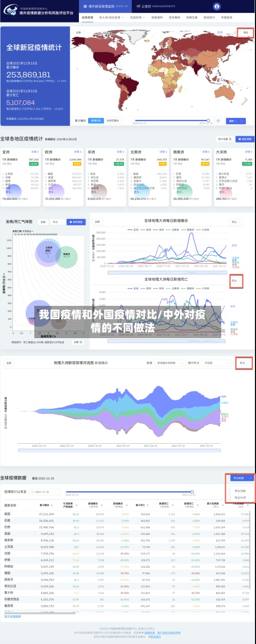256x644 pixels.
Task: Click the 美国 row in the data table
Action: tap(128, 513)
